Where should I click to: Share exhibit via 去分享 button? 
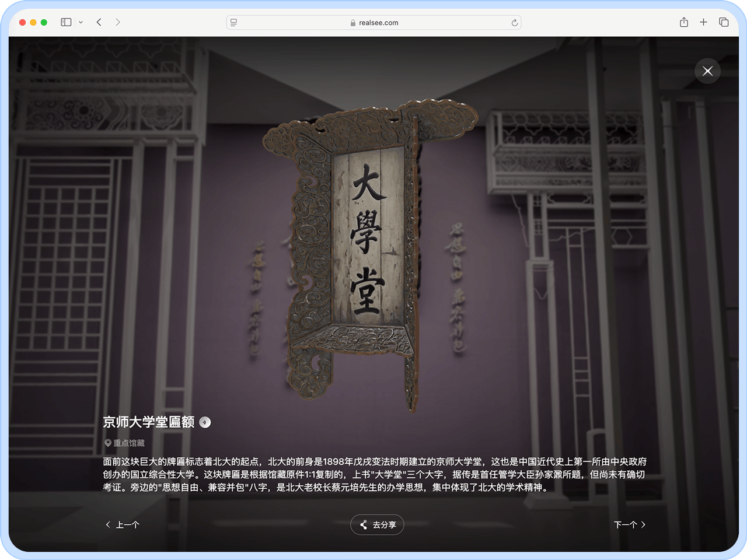(x=377, y=524)
